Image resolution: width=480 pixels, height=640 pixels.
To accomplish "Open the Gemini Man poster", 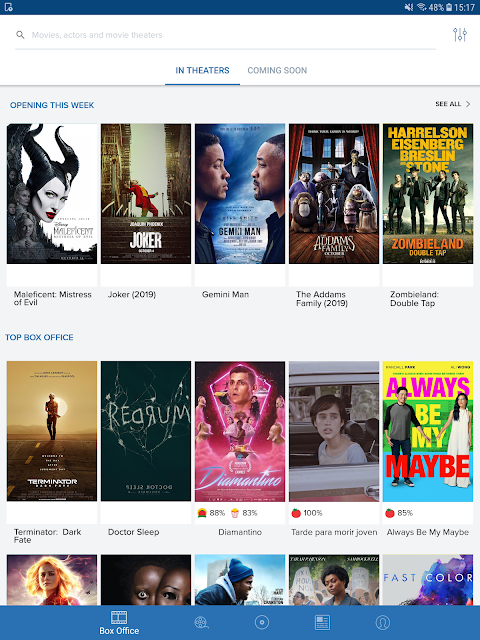I will pyautogui.click(x=240, y=194).
